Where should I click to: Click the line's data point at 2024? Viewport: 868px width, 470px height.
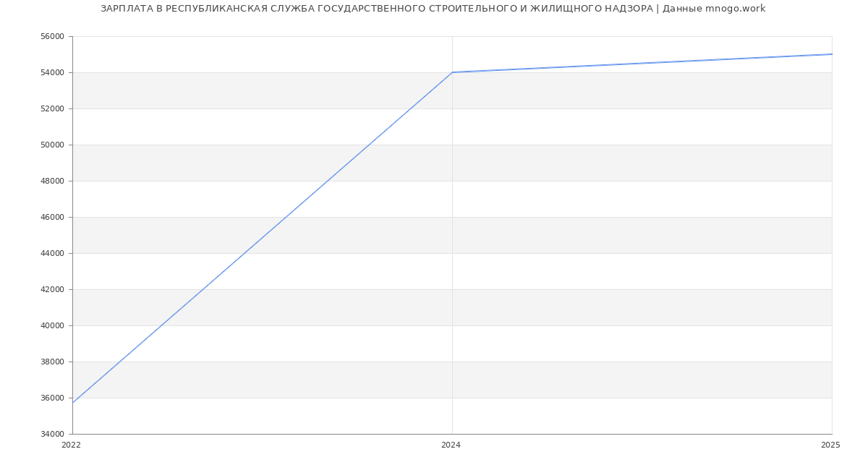pos(452,72)
